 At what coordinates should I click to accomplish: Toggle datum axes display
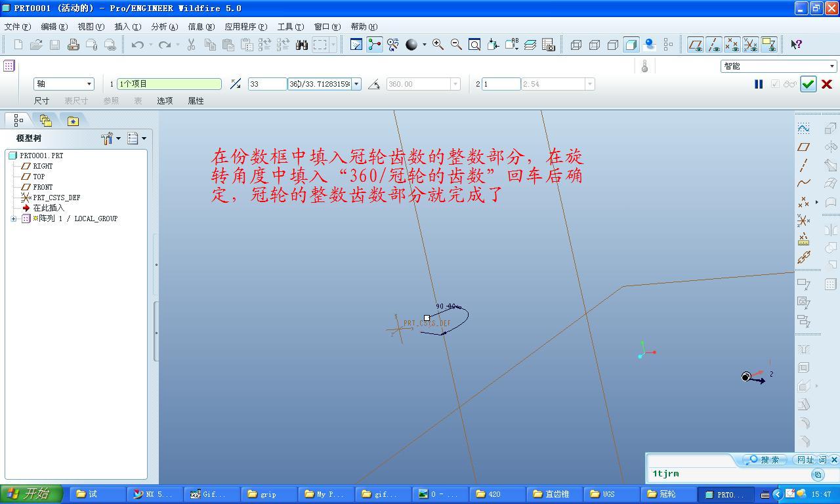(713, 45)
